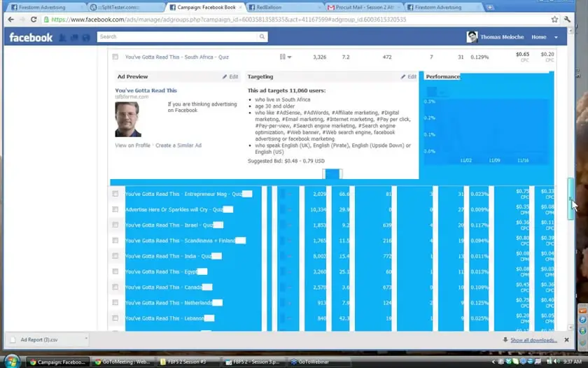Bookmark the page with the star icon

pos(554,20)
